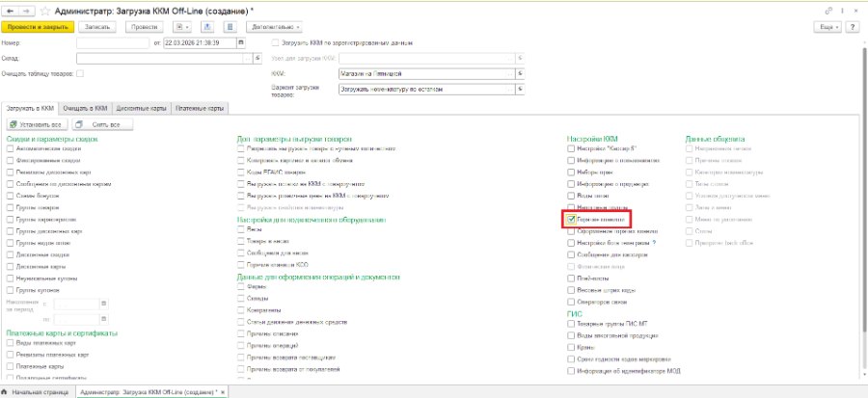Go back with the left arrow button
The image size is (868, 398).
[10, 11]
